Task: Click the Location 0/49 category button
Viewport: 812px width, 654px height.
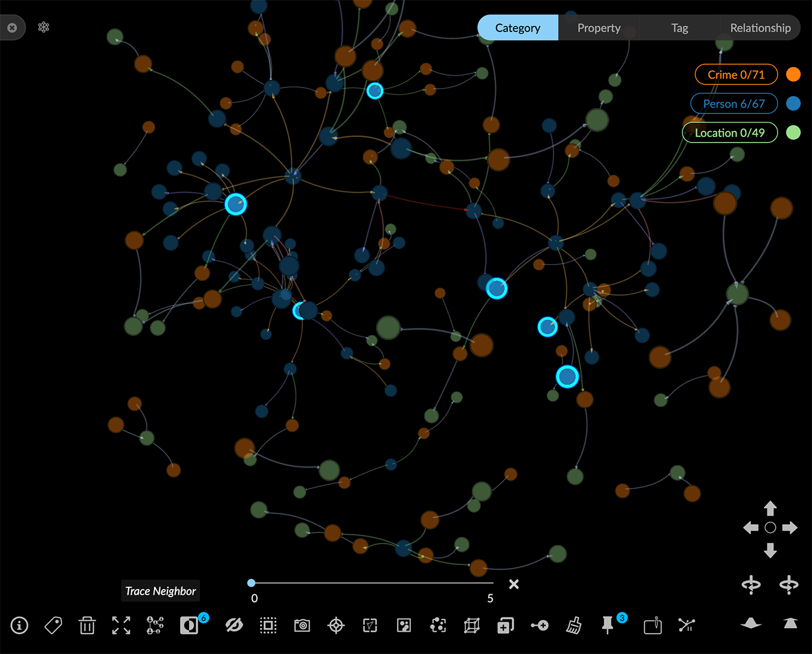Action: point(729,133)
